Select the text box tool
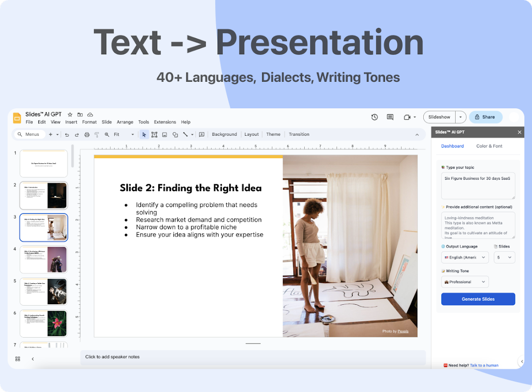The width and height of the screenshot is (532, 392). point(154,135)
